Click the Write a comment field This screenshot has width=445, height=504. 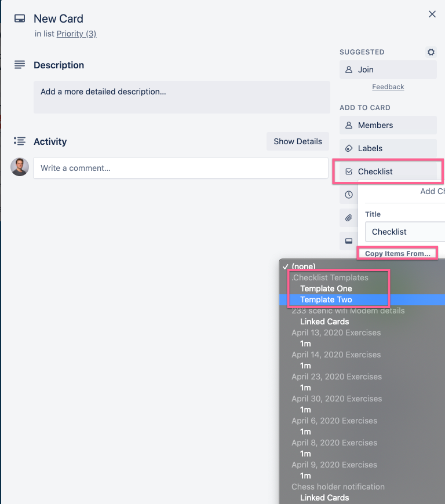[x=181, y=168]
